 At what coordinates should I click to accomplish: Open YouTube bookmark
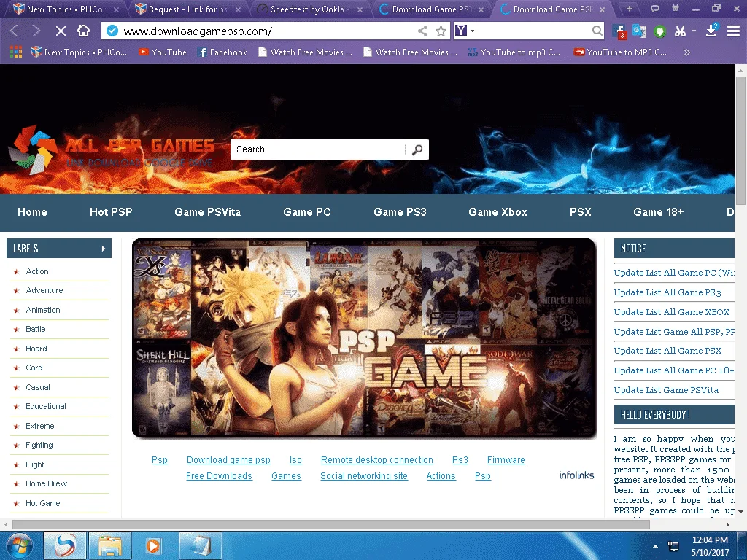(163, 52)
